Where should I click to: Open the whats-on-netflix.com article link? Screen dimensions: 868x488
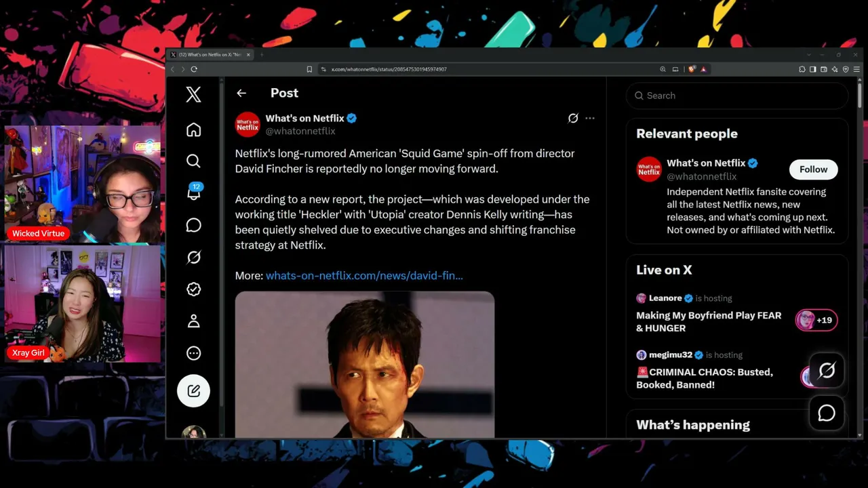tap(364, 275)
